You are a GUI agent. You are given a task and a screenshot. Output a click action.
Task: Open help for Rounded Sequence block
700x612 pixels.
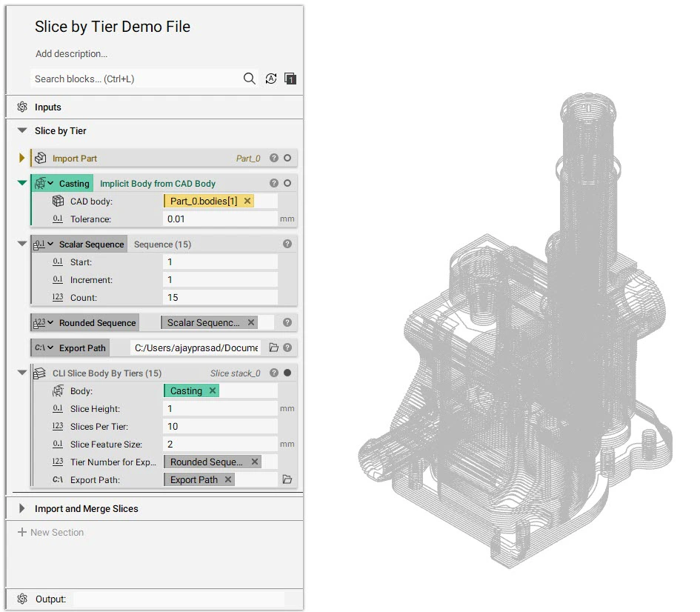tap(287, 322)
